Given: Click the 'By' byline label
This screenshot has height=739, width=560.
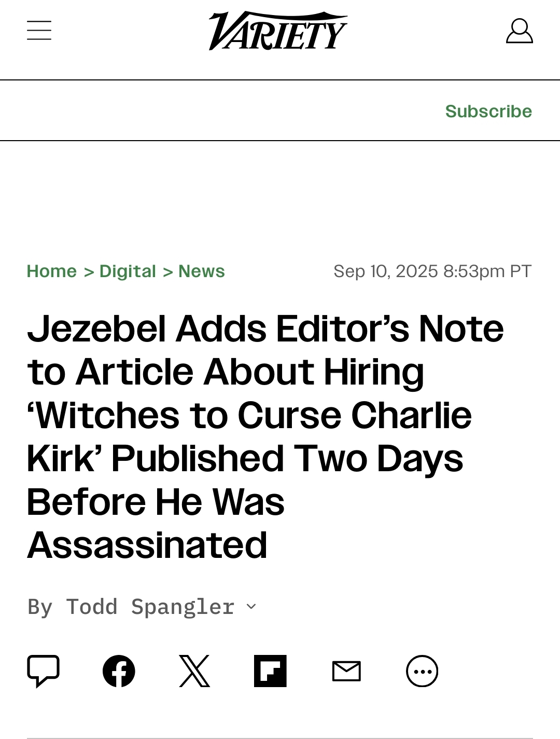Looking at the screenshot, I should [x=40, y=607].
